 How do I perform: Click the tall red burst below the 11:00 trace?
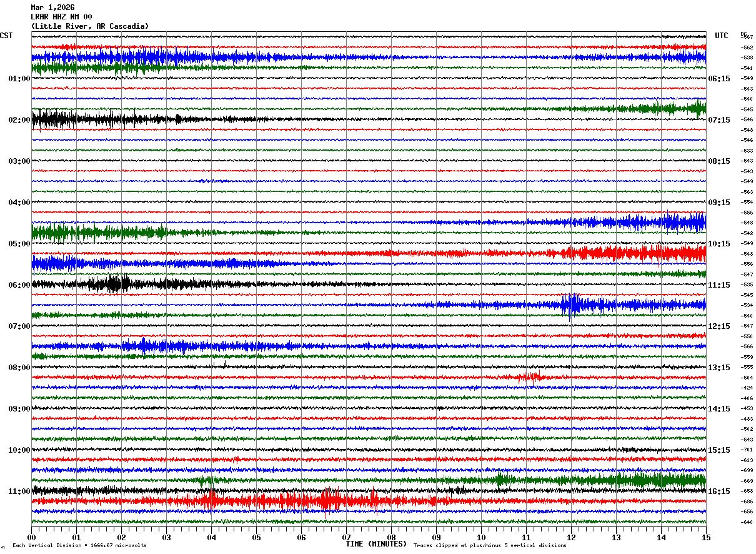pyautogui.click(x=332, y=500)
